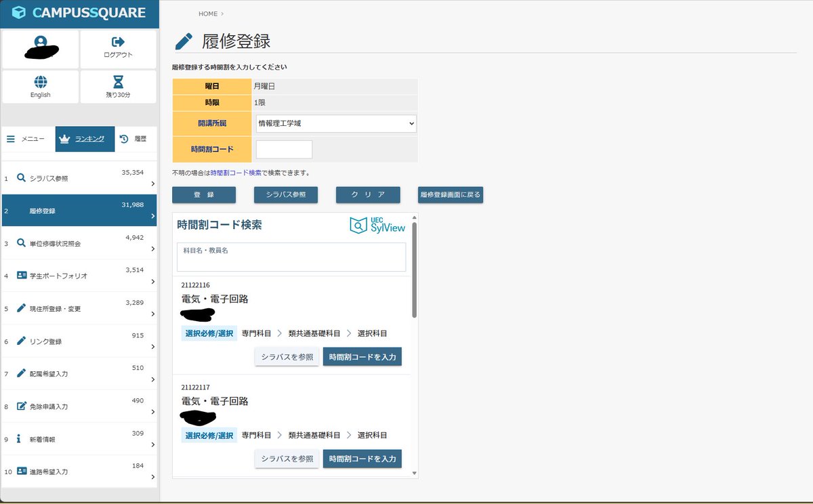This screenshot has height=504, width=813.
Task: Click the pencil icon beside リンク登録
Action: [21, 340]
